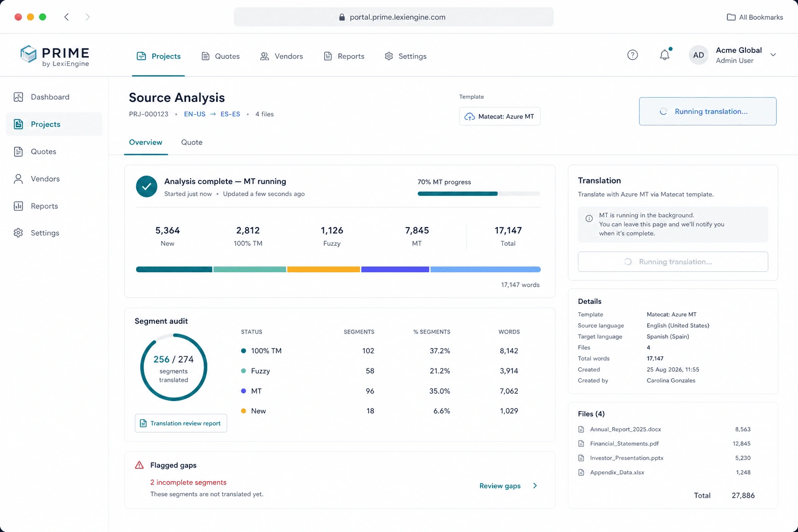This screenshot has height=532, width=798.
Task: Open the help question mark icon
Action: (632, 55)
